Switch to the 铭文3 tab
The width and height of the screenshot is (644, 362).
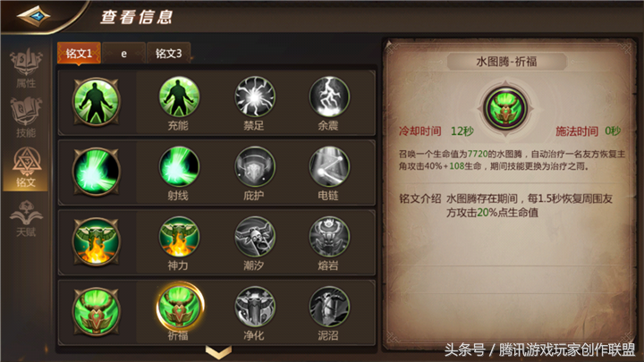click(x=168, y=54)
